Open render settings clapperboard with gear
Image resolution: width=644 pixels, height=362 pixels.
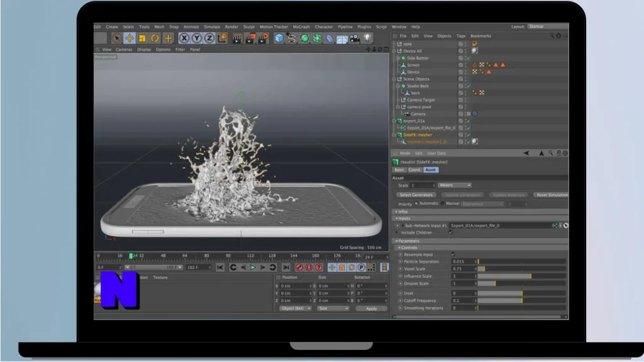point(263,38)
